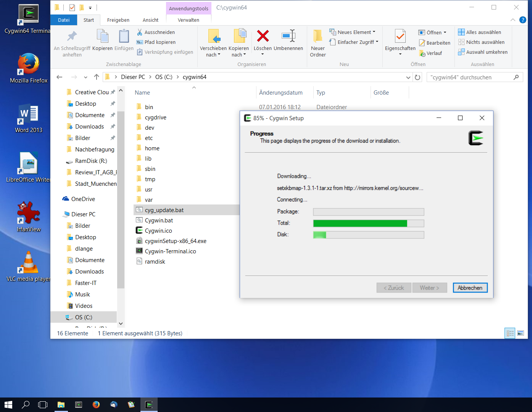Click the Total progress bar
This screenshot has width=532, height=412.
[x=369, y=223]
